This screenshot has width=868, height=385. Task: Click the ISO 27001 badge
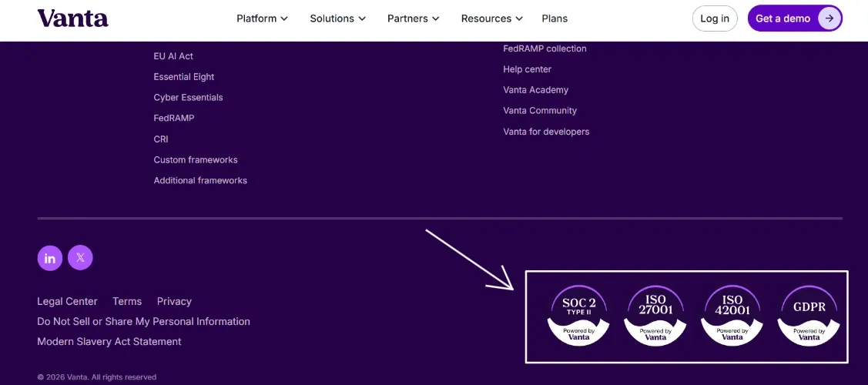coord(655,316)
